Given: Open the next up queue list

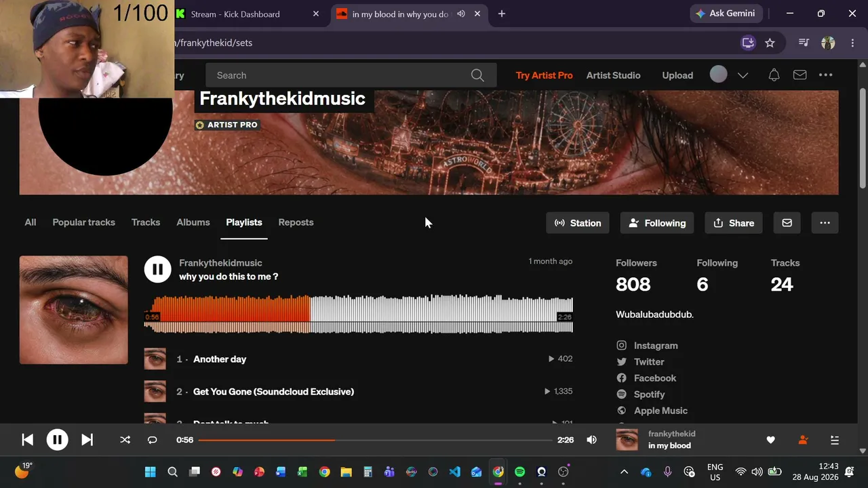Looking at the screenshot, I should [x=835, y=440].
